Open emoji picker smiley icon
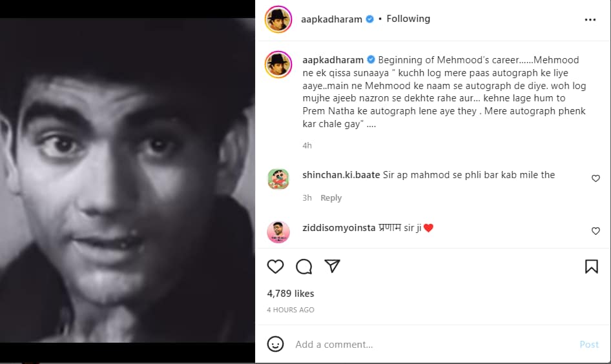This screenshot has width=611, height=364. [x=276, y=344]
